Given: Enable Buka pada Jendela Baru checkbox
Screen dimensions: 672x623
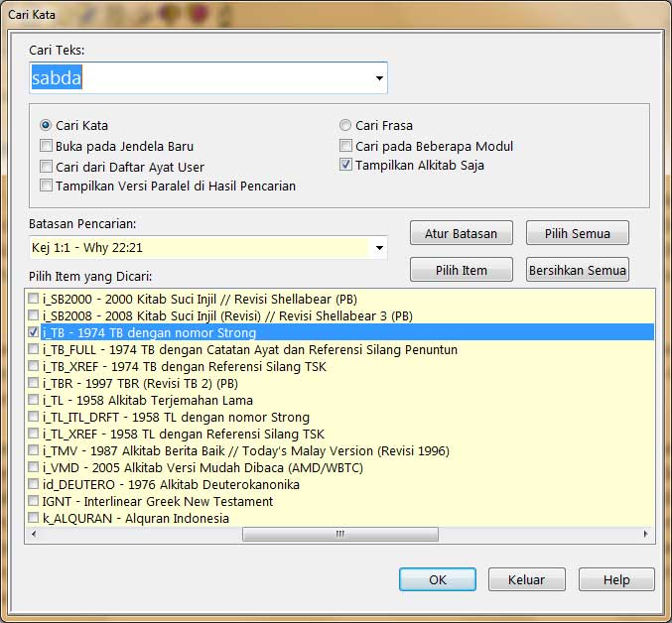Looking at the screenshot, I should (x=46, y=146).
